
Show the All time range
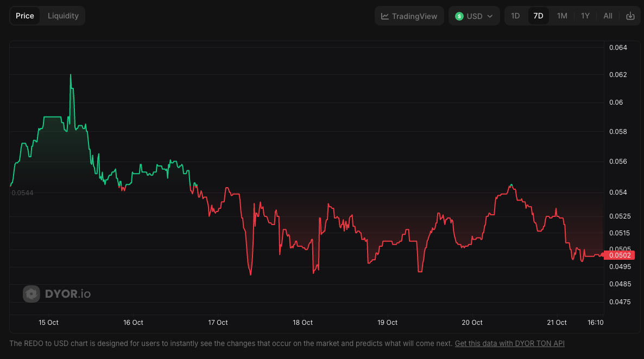pos(608,16)
